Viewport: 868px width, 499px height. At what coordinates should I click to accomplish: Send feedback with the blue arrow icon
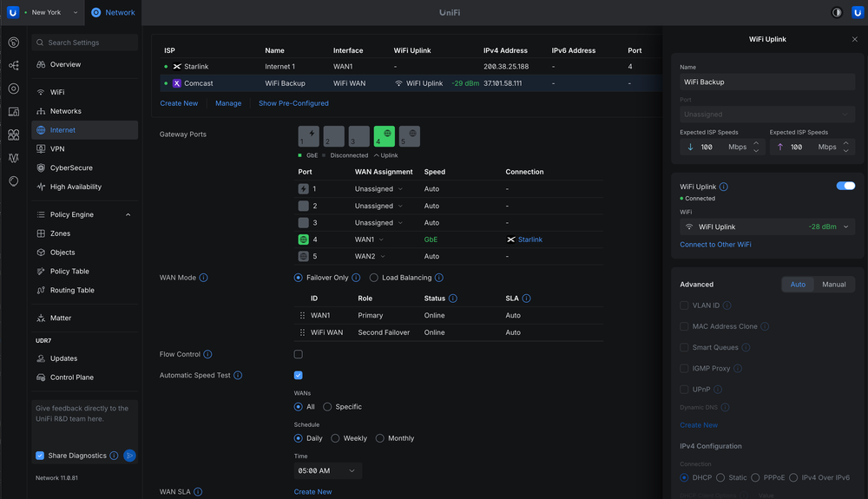tap(129, 456)
